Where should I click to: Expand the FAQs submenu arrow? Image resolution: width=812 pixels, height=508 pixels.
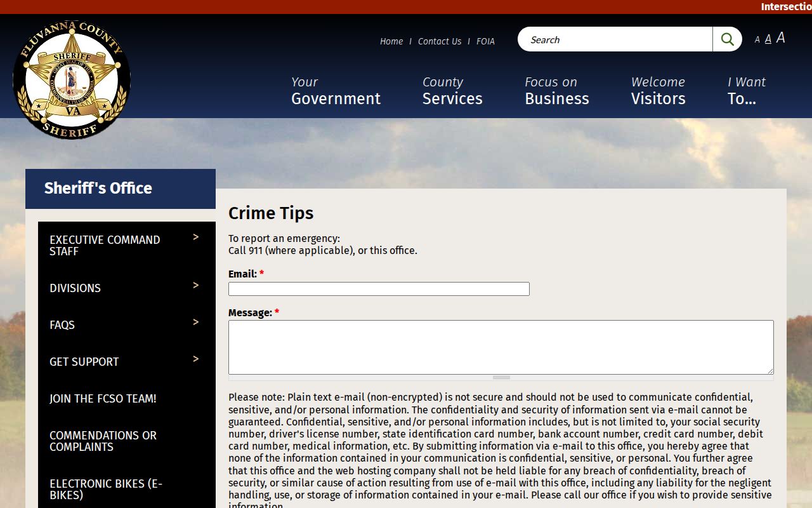tap(196, 322)
